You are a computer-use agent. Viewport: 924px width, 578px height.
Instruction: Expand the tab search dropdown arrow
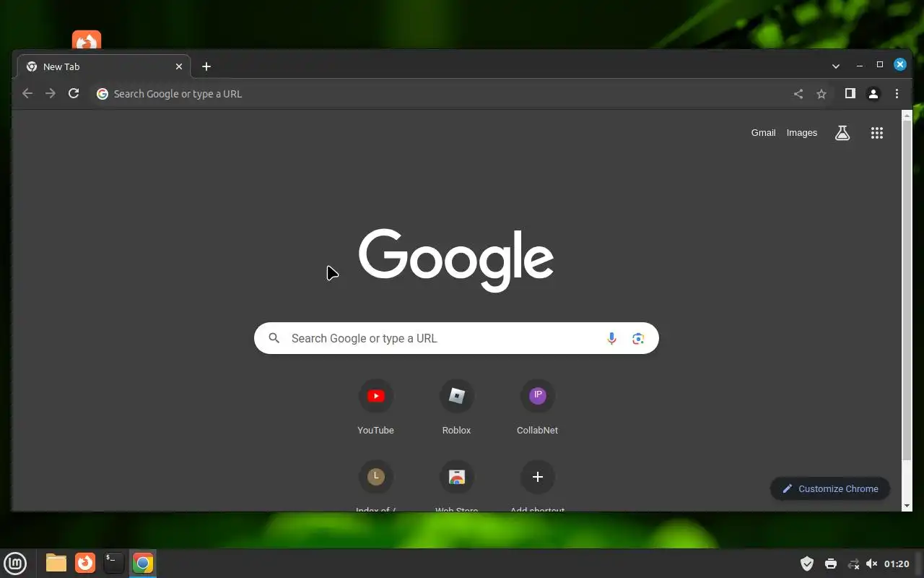[836, 66]
